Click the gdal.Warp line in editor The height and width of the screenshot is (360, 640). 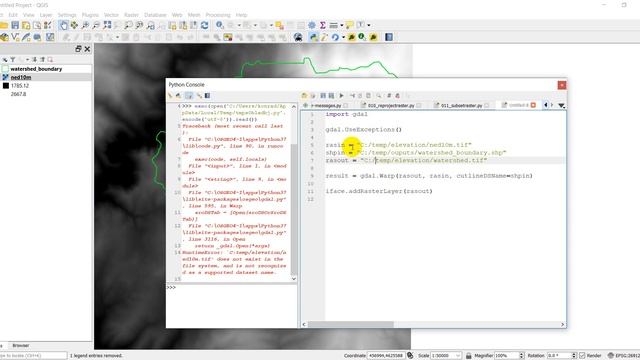click(x=429, y=176)
